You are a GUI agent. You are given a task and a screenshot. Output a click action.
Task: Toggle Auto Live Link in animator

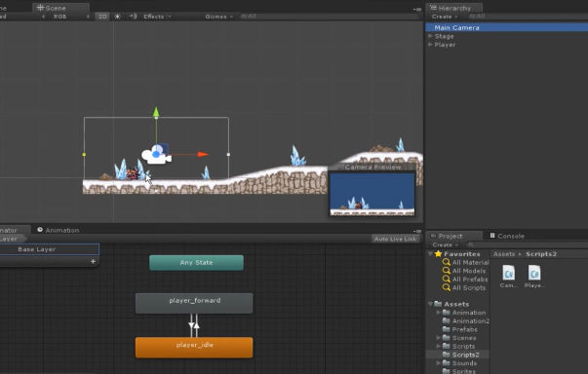(x=395, y=239)
